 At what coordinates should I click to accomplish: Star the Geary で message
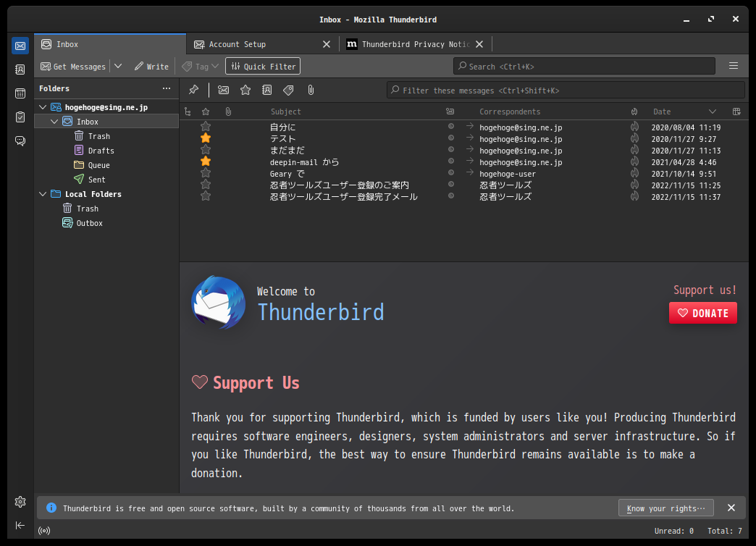(206, 173)
